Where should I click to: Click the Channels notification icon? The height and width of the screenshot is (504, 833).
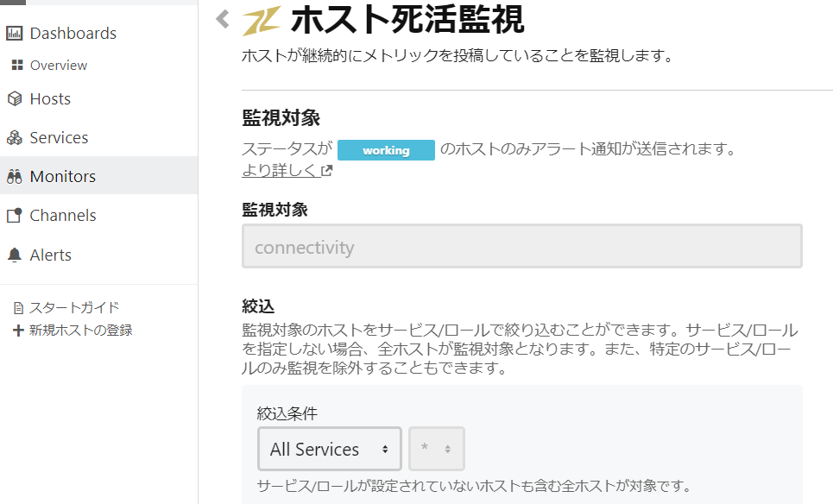click(15, 215)
